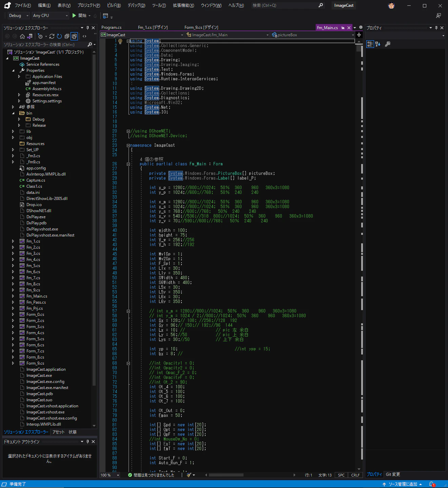Click the lightbulb quick actions icon on line 1
448x488 pixels.
pos(120,41)
